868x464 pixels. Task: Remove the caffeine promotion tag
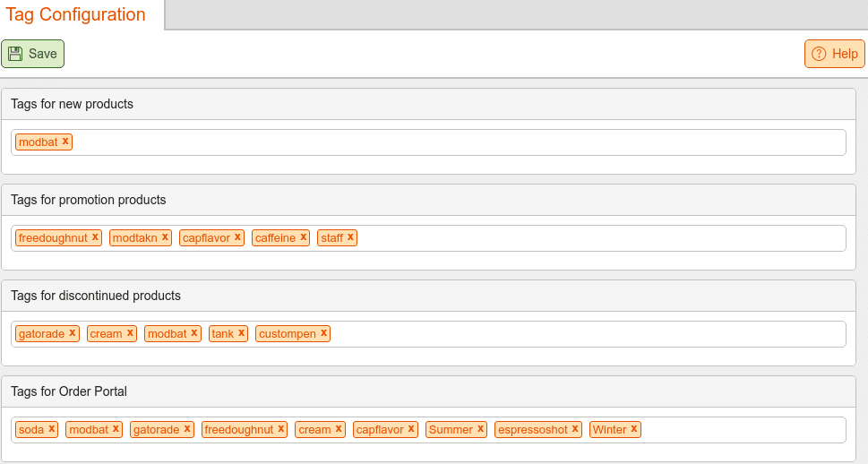[304, 237]
